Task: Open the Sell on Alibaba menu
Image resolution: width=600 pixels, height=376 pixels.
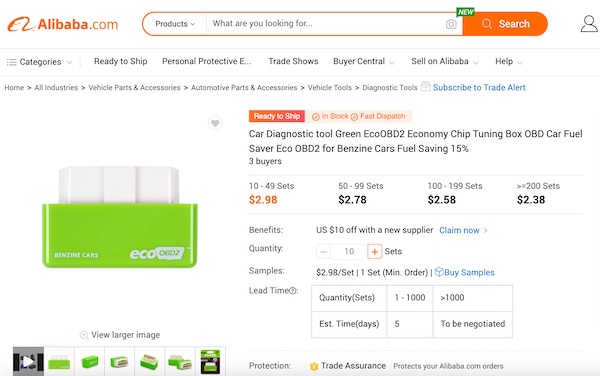Action: (x=445, y=62)
